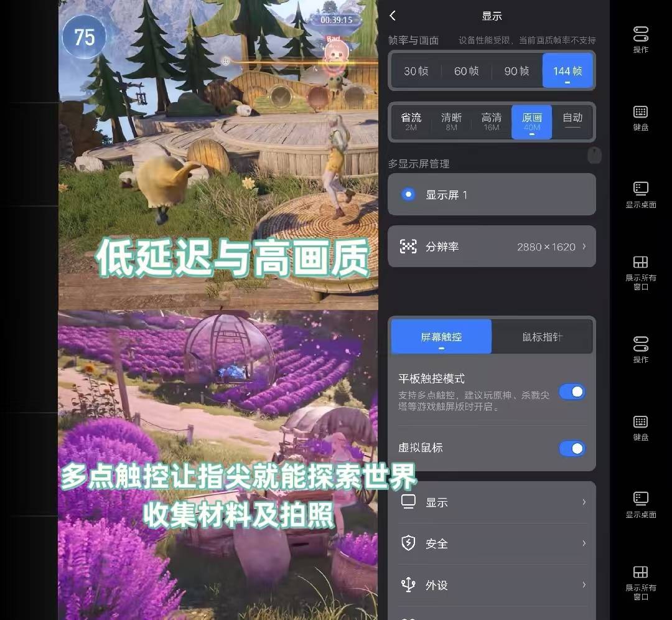The image size is (672, 620).
Task: Click the resolution grid icon beside 分辨率
Action: (408, 247)
